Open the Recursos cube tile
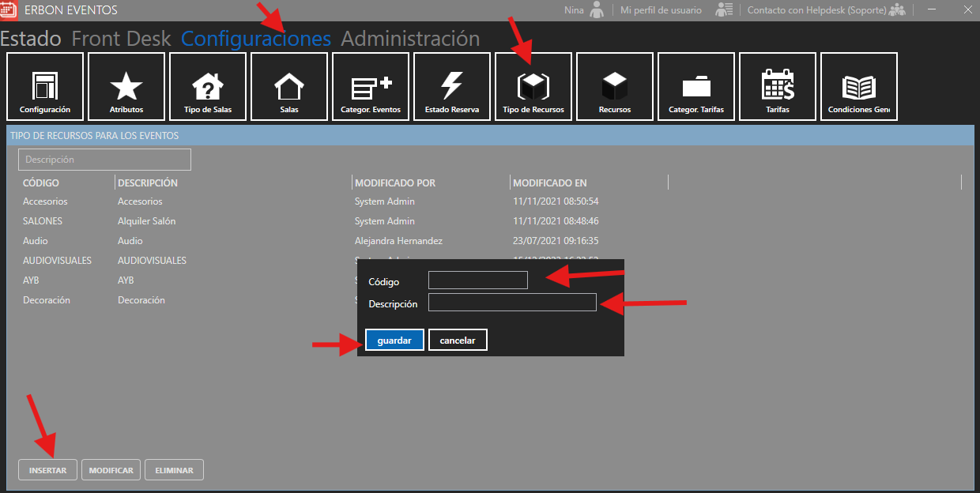980x493 pixels. tap(615, 86)
